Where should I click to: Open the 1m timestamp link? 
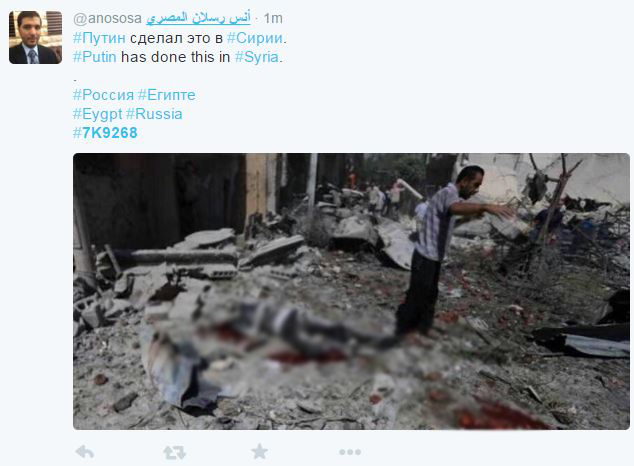(x=273, y=18)
